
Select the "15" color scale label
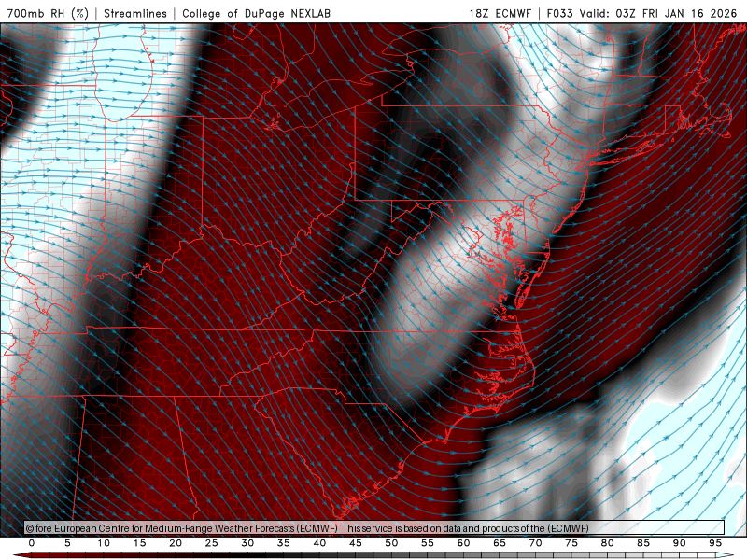pos(139,543)
